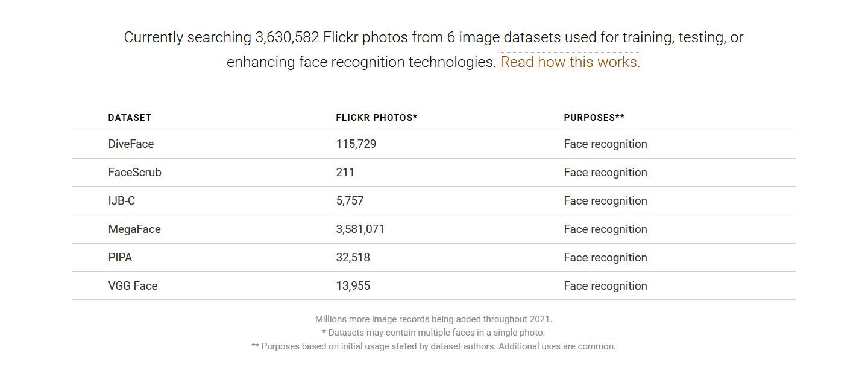Viewport: 868px width, 373px height.
Task: Click the 115,729 photo count for DiveFace
Action: (356, 144)
